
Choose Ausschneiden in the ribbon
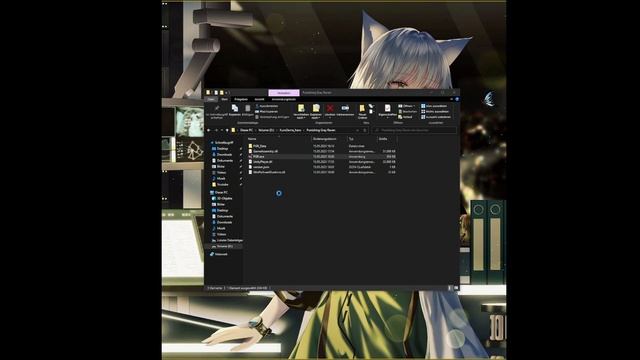[x=266, y=106]
